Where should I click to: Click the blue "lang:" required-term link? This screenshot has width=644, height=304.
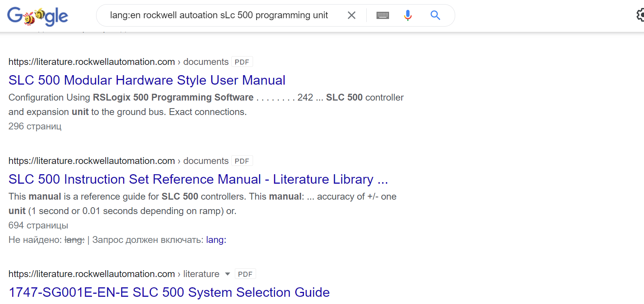(216, 240)
